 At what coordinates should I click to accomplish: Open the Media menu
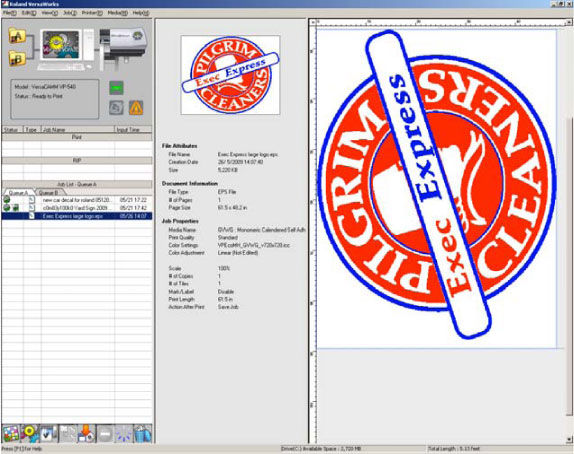click(x=118, y=13)
